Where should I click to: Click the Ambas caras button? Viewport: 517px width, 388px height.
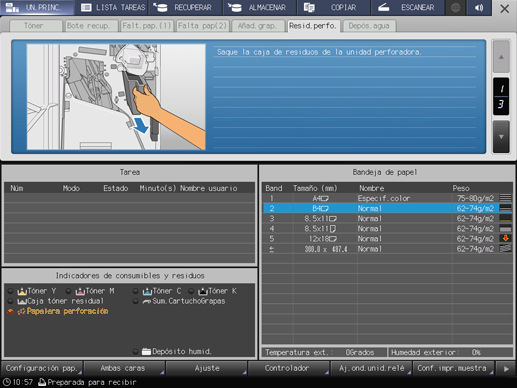pyautogui.click(x=124, y=368)
